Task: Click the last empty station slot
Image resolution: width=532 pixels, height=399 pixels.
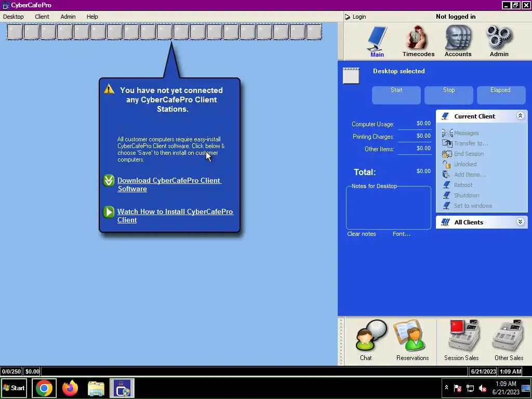Action: [x=314, y=32]
